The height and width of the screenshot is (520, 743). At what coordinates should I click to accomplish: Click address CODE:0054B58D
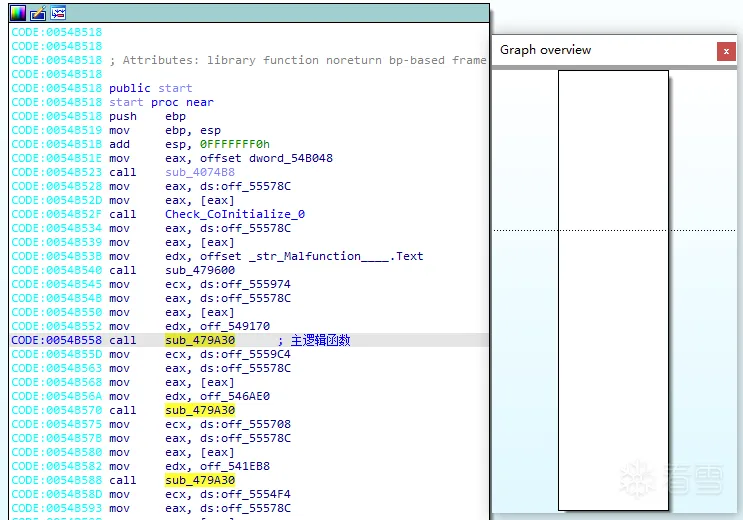coord(56,494)
